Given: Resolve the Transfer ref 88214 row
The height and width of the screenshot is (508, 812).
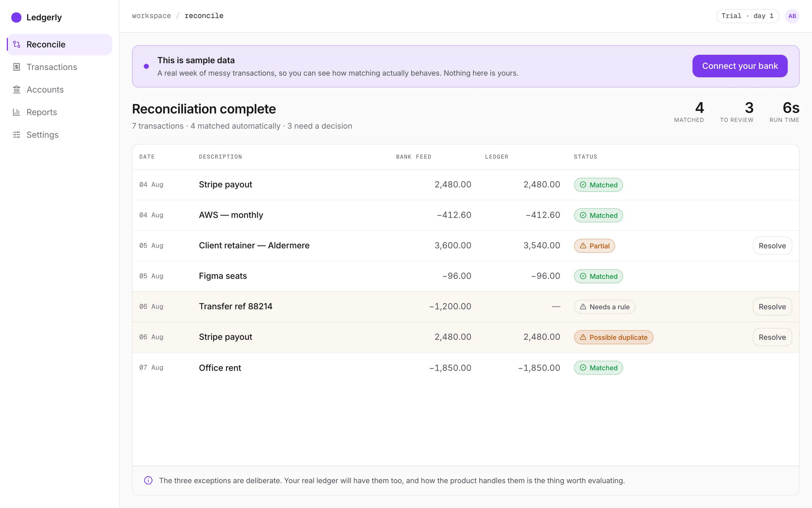Looking at the screenshot, I should coord(772,306).
